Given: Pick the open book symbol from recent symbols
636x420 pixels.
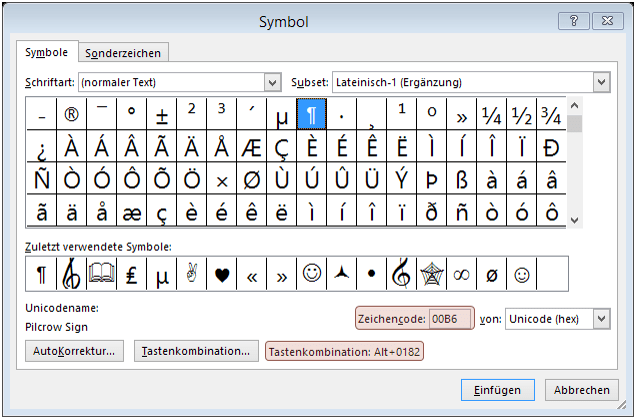Looking at the screenshot, I should [x=102, y=273].
